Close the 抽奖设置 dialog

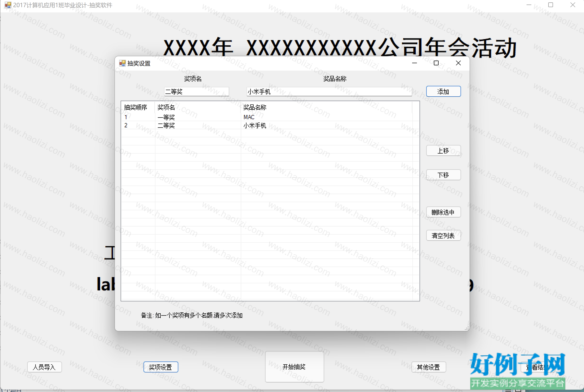pyautogui.click(x=458, y=63)
